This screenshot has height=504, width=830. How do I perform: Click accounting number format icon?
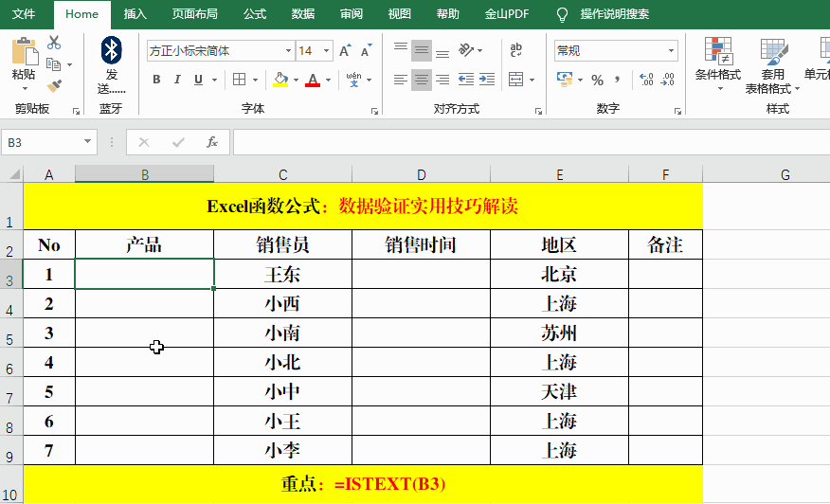coord(565,80)
